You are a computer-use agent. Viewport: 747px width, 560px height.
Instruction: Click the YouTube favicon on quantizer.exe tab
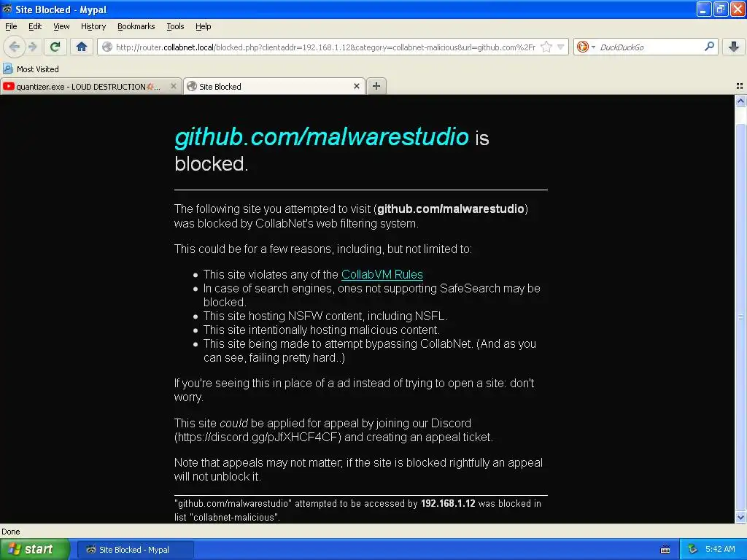coord(8,86)
